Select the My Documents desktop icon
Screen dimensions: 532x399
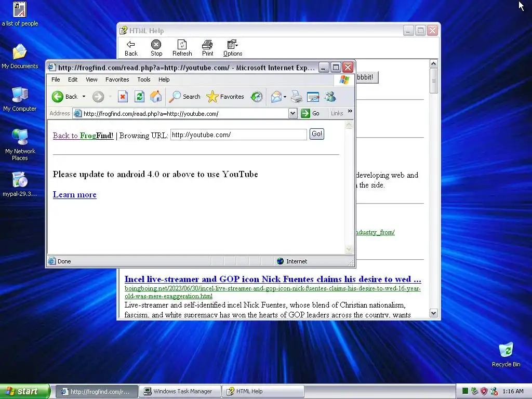20,57
